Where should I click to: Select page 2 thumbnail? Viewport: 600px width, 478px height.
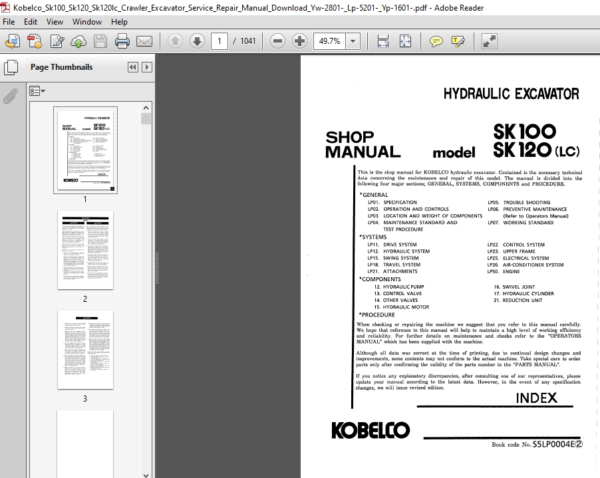pyautogui.click(x=85, y=249)
